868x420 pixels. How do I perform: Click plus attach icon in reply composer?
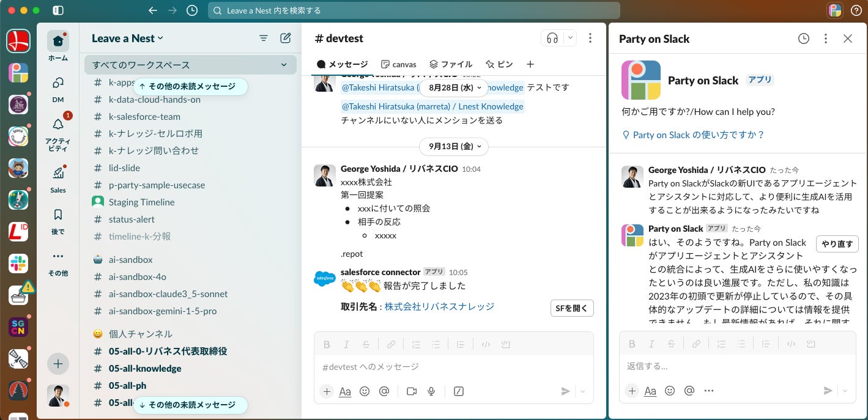tap(632, 391)
